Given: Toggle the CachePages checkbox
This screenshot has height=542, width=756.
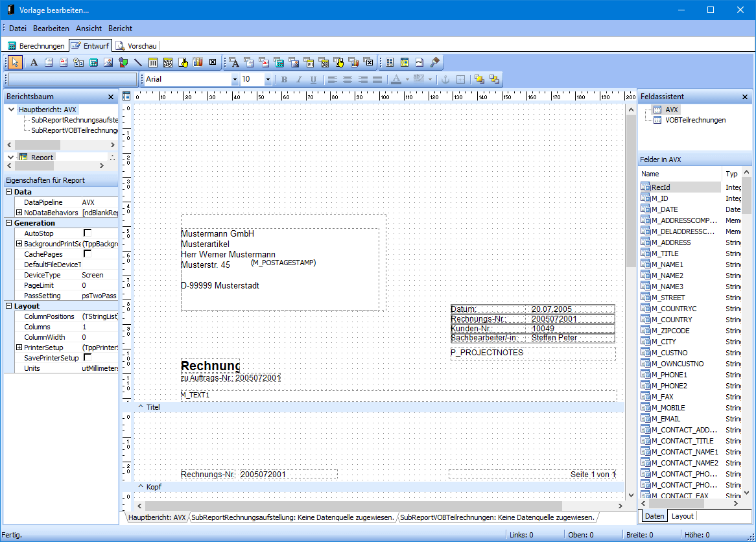Looking at the screenshot, I should (88, 254).
